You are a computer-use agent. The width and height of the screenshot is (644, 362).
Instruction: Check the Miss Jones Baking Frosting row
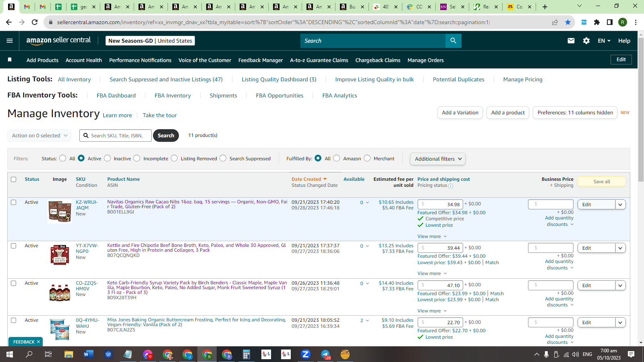[14, 321]
